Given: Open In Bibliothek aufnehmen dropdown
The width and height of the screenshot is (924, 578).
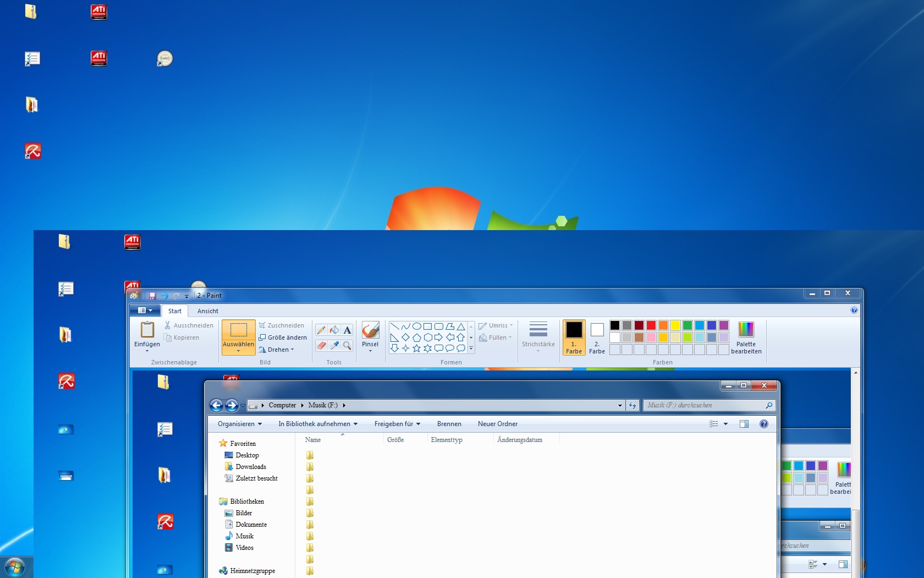Looking at the screenshot, I should tap(318, 424).
